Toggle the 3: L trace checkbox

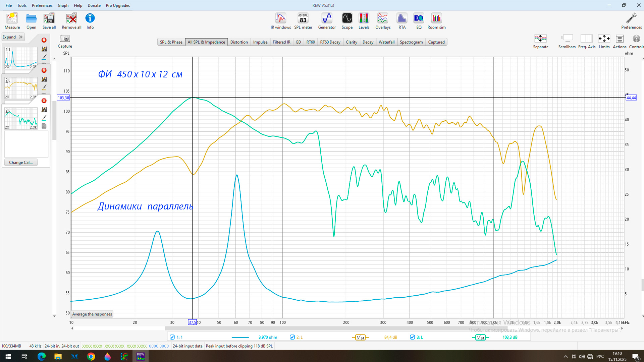coord(413,337)
